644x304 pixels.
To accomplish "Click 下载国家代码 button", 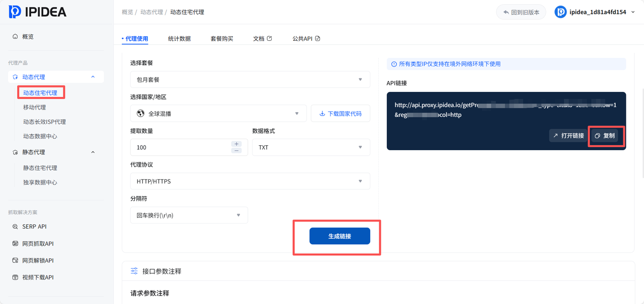I will [x=341, y=114].
